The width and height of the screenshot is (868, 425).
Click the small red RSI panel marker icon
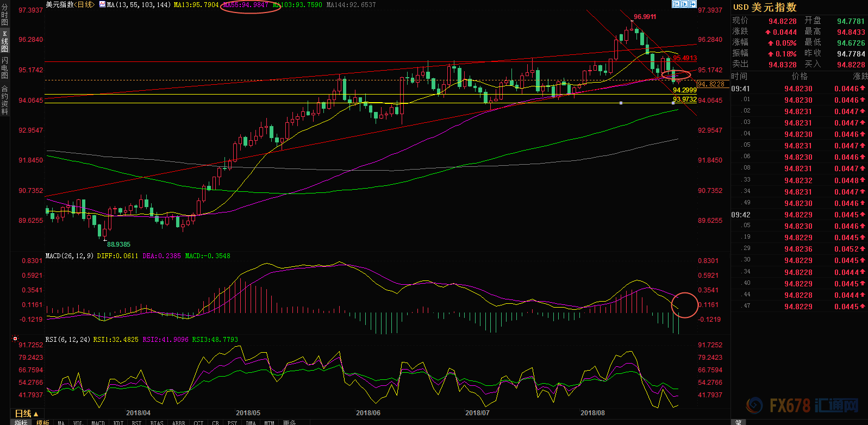click(x=15, y=339)
